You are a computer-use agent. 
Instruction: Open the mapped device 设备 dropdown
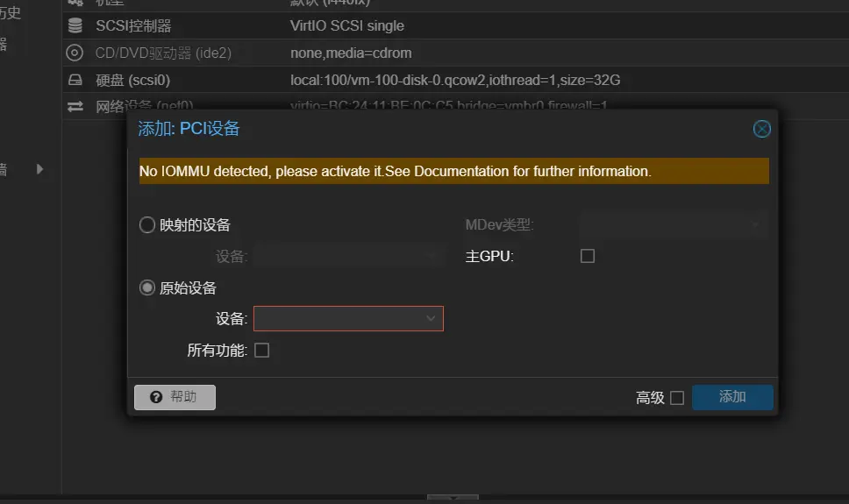pyautogui.click(x=349, y=256)
